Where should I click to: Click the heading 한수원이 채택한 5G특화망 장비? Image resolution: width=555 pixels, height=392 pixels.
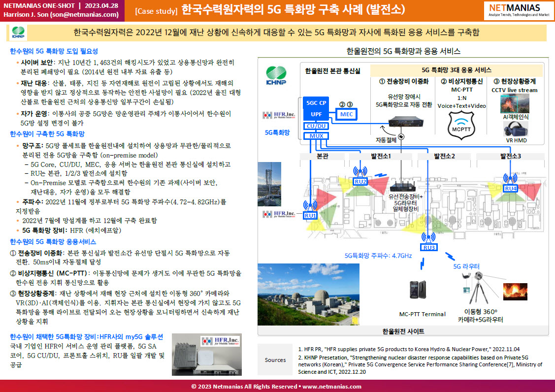click(86, 336)
